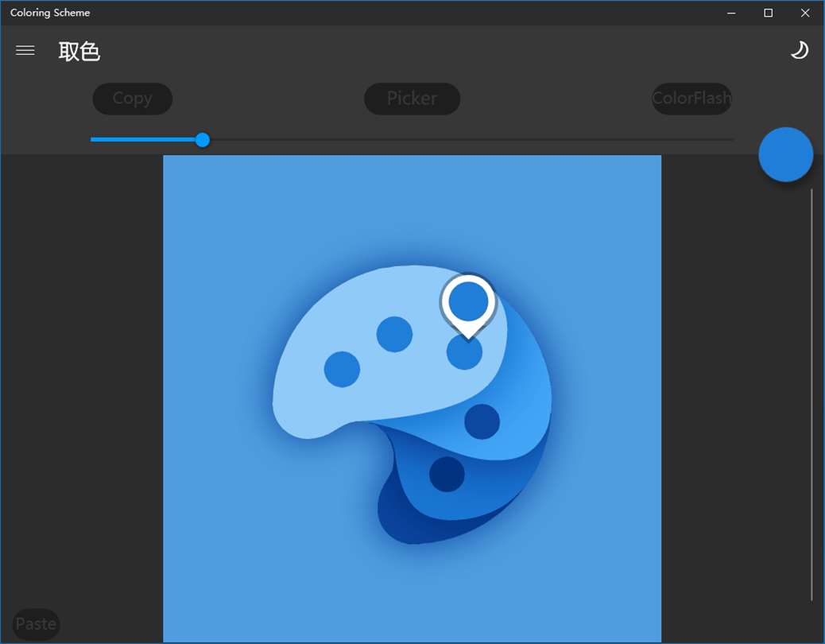The width and height of the screenshot is (825, 644).
Task: Toggle dark mode with the moon icon
Action: click(800, 51)
